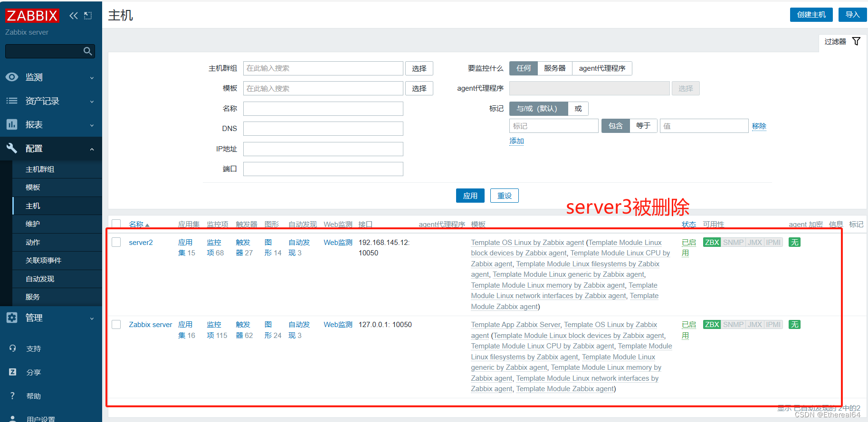Click the 移除 tag link
The width and height of the screenshot is (868, 422).
click(759, 126)
